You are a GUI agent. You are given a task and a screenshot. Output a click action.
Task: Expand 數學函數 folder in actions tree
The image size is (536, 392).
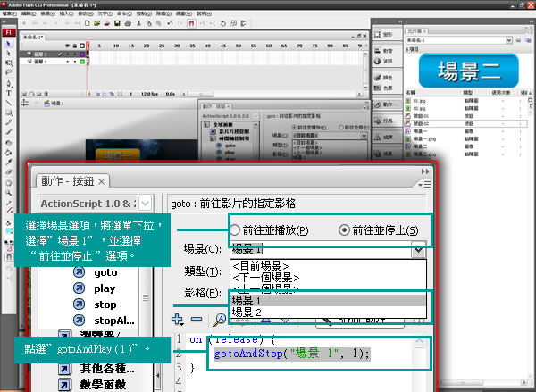click(64, 385)
